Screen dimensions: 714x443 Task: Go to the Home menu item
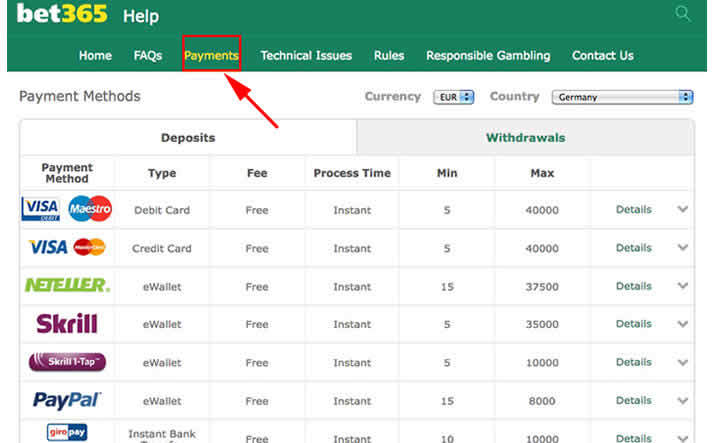tap(95, 56)
